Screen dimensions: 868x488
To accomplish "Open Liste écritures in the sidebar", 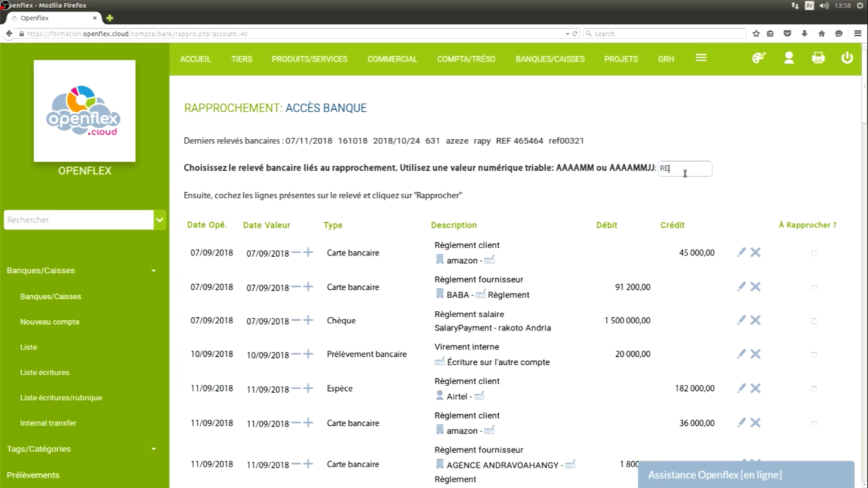I will pos(44,372).
